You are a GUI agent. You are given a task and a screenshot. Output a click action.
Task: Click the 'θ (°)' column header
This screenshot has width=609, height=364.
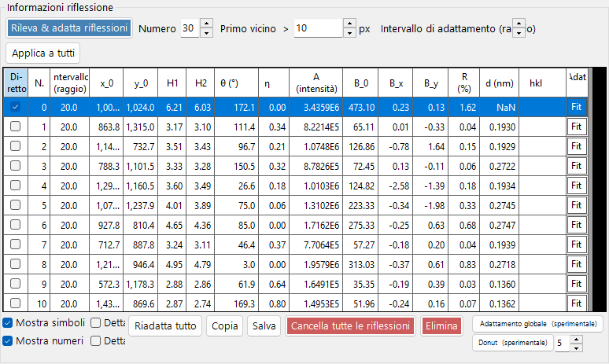237,83
